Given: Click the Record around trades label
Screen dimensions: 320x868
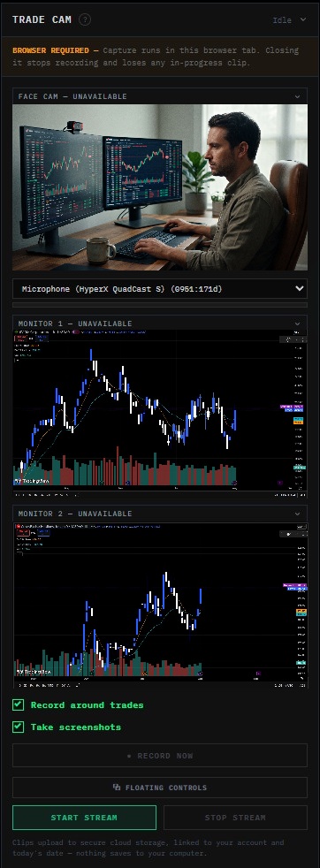Looking at the screenshot, I should [87, 704].
